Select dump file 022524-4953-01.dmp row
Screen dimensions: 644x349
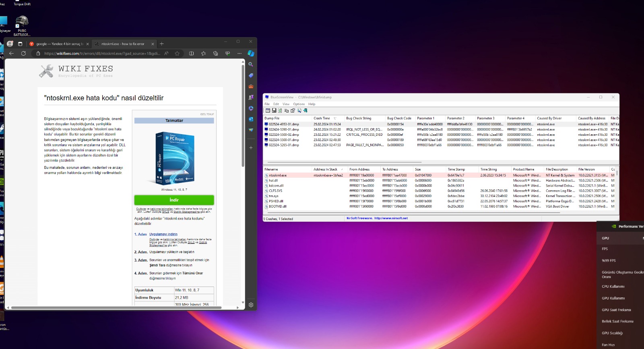click(x=441, y=124)
